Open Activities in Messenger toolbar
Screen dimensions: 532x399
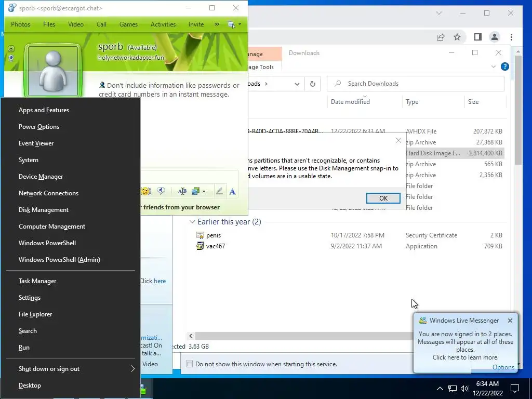point(163,24)
